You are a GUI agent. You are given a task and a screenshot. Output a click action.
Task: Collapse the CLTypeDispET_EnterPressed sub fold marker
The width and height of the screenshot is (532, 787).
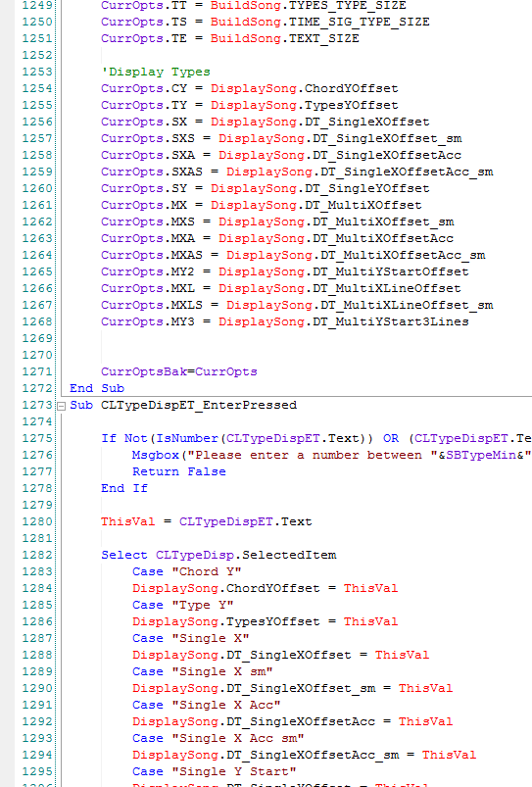point(61,406)
